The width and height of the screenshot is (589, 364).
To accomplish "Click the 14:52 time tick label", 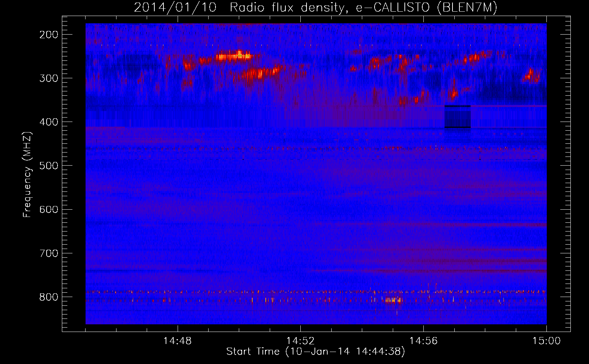I will tap(300, 341).
